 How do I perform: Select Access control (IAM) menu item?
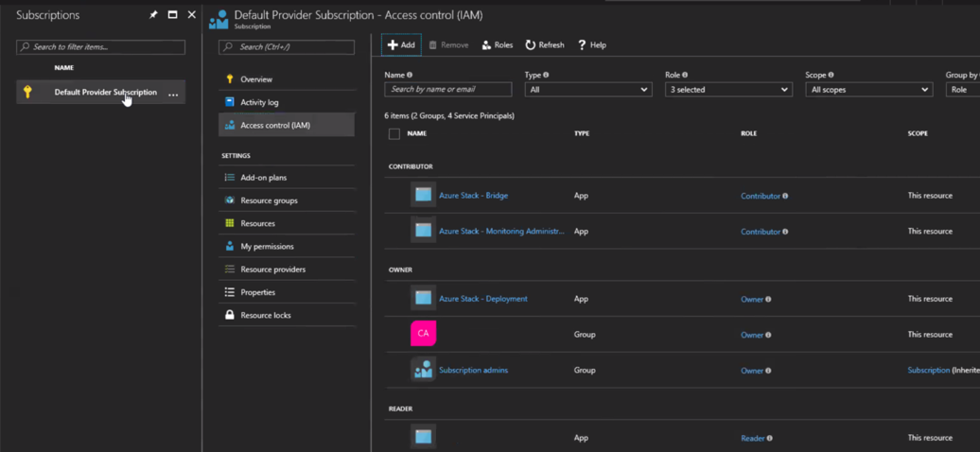pyautogui.click(x=287, y=125)
